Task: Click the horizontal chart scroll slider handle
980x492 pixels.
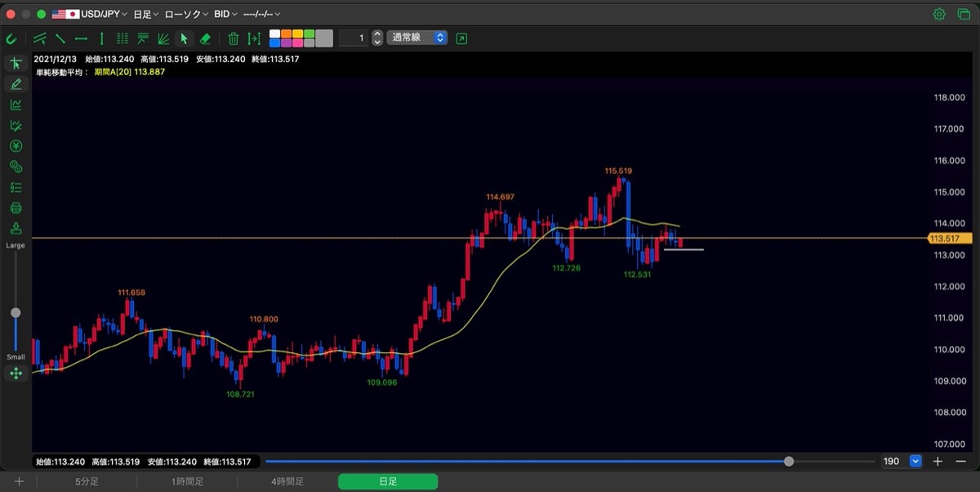Action: (x=789, y=461)
